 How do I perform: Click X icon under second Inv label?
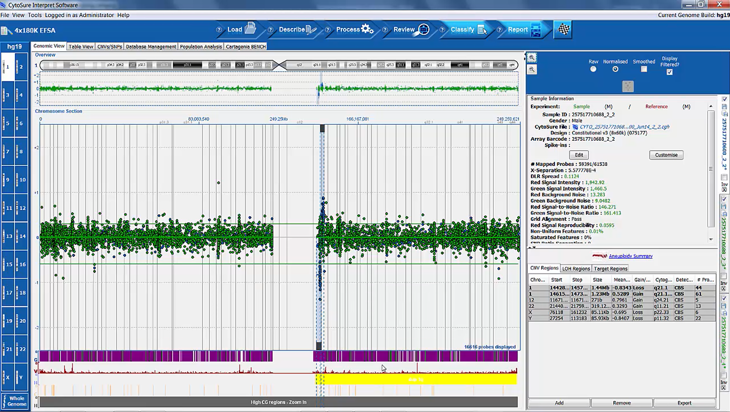pyautogui.click(x=724, y=289)
